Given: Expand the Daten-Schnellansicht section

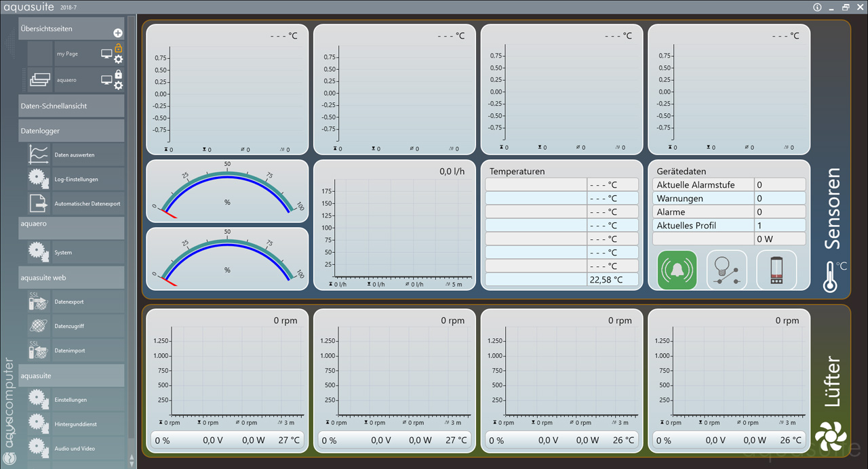Looking at the screenshot, I should coord(71,106).
